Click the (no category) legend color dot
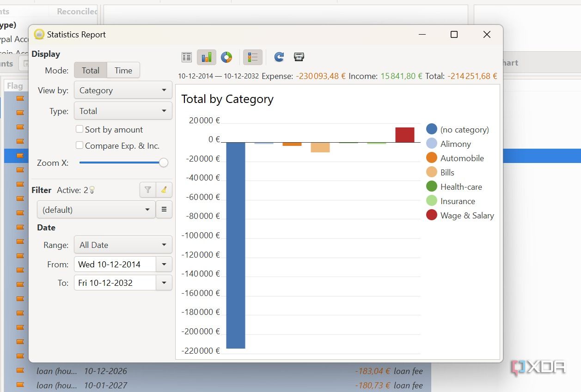 (x=432, y=129)
